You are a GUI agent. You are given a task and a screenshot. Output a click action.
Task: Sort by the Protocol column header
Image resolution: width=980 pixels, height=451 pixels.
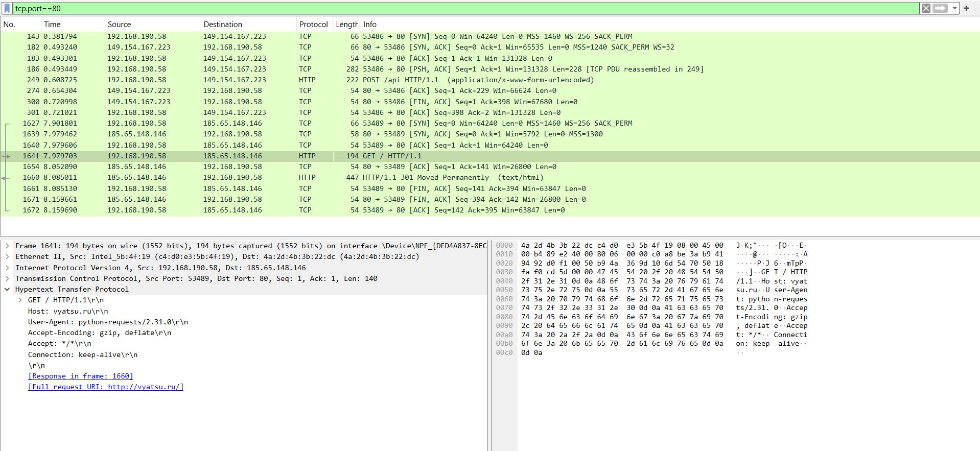(x=313, y=24)
